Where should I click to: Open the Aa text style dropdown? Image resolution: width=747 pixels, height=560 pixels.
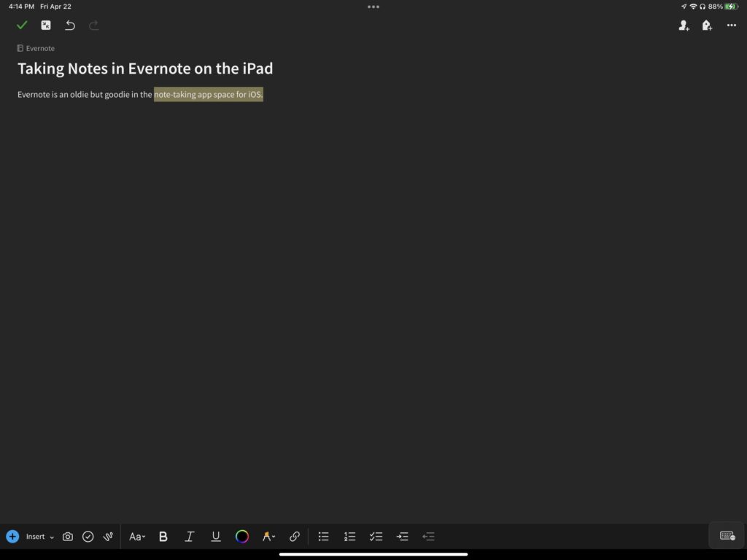click(137, 537)
